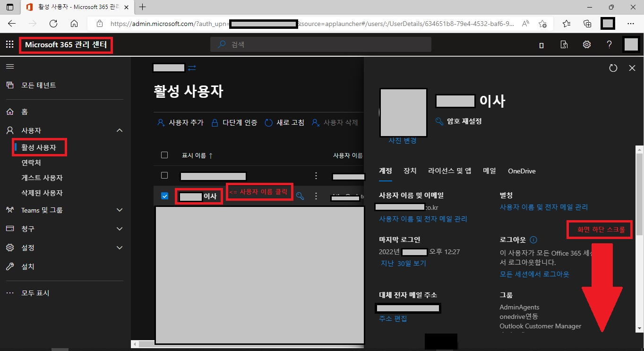644x351 pixels.
Task: Expand the 청구 navigation section
Action: 120,229
